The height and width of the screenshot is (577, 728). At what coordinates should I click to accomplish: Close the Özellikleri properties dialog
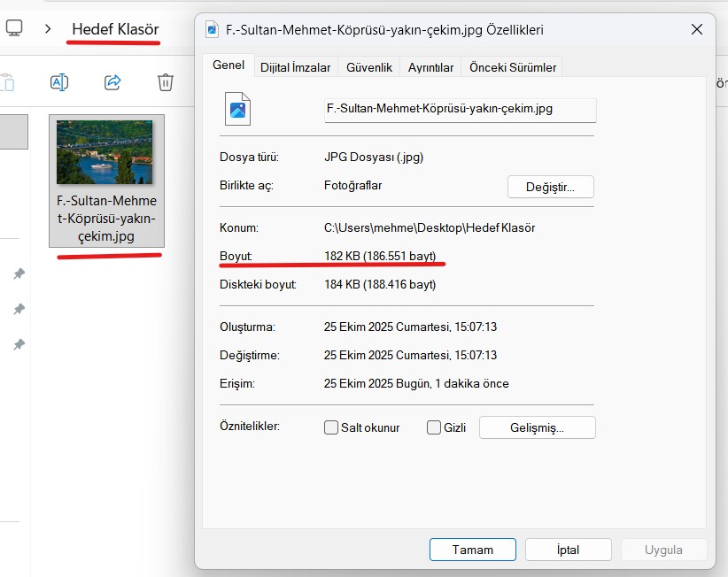[696, 29]
